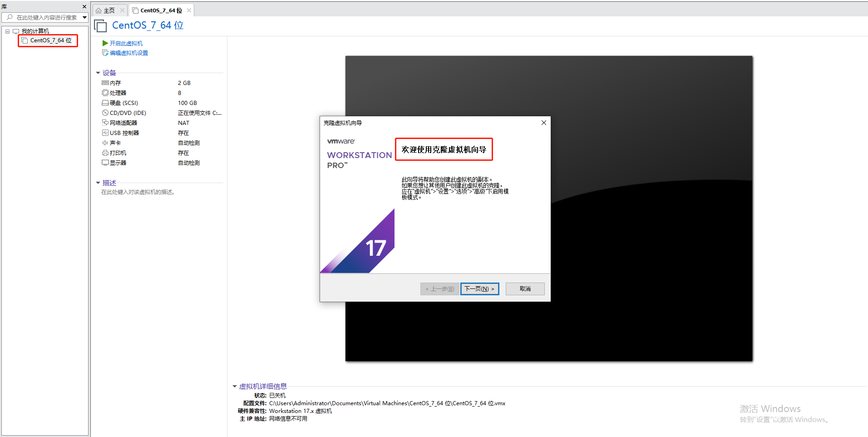Select the USB 控制器 controller icon
The height and width of the screenshot is (437, 868).
click(105, 133)
